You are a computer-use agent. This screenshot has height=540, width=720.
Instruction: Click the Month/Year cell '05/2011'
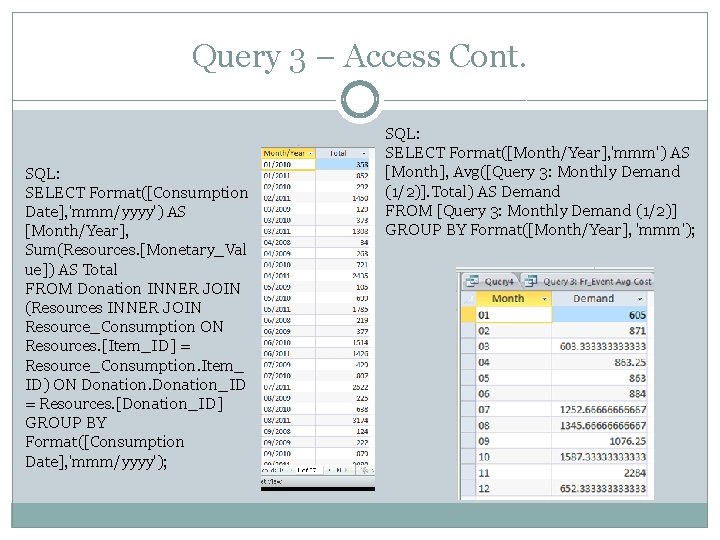tap(288, 309)
